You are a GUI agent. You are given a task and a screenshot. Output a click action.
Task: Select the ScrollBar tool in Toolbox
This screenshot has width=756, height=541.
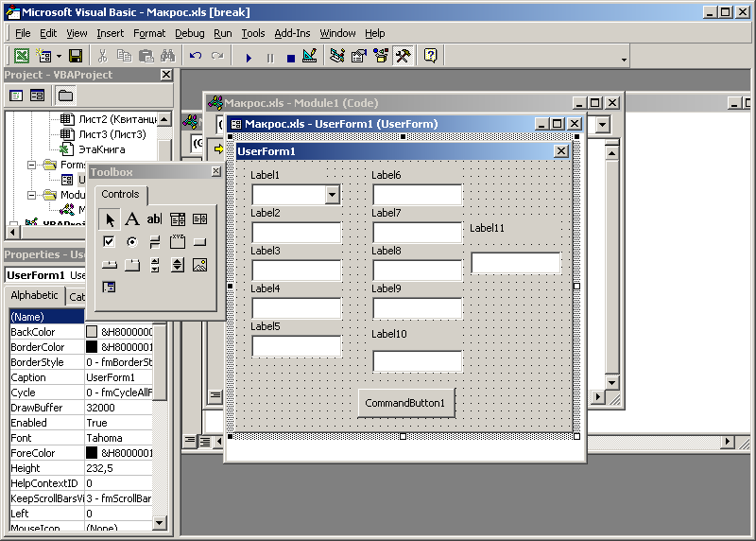pyautogui.click(x=154, y=265)
